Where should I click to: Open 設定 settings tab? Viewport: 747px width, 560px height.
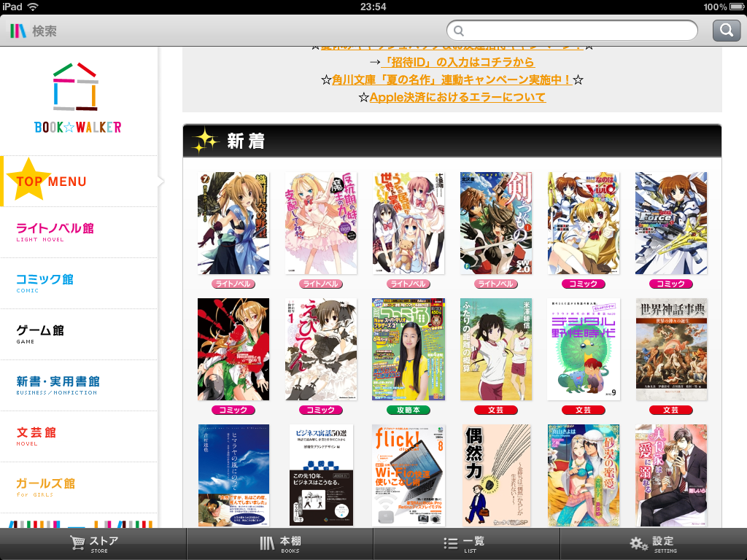click(x=654, y=544)
